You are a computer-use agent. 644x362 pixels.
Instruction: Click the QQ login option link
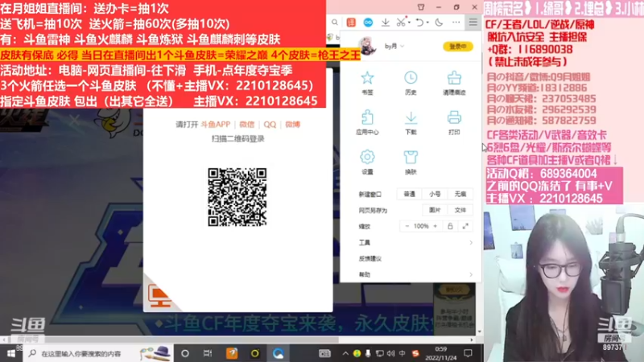point(270,125)
